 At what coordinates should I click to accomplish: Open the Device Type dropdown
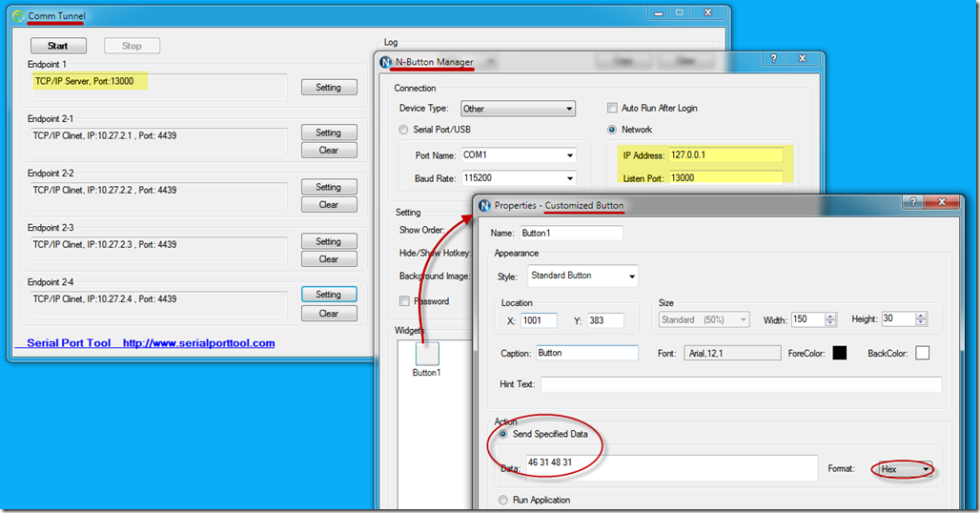(x=519, y=109)
